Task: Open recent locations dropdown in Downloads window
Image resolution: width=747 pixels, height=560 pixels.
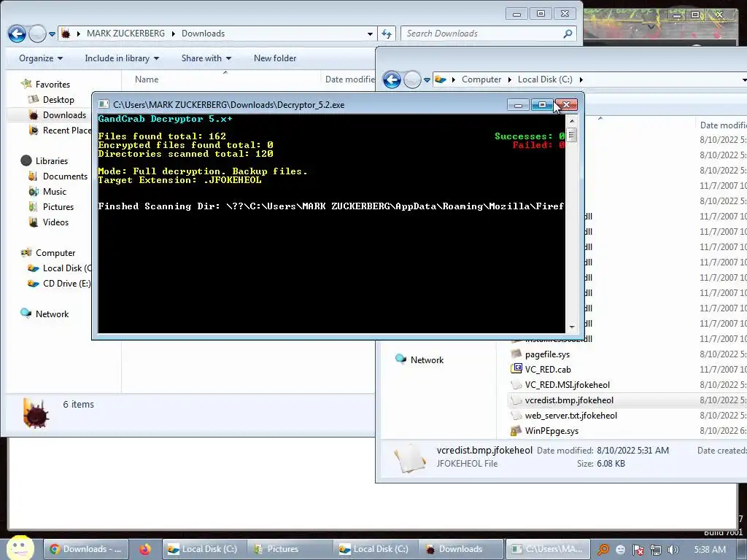Action: 52,34
